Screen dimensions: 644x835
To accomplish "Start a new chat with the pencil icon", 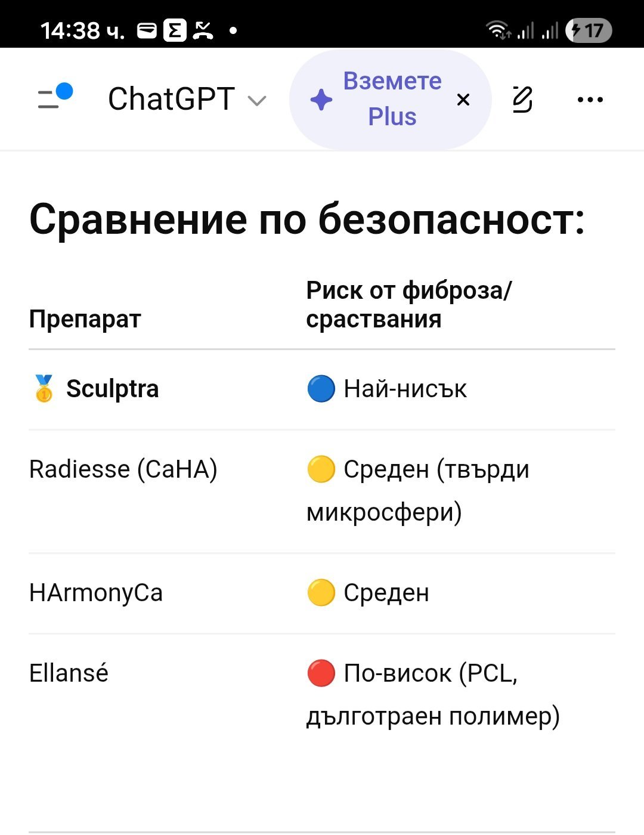I will click(522, 100).
